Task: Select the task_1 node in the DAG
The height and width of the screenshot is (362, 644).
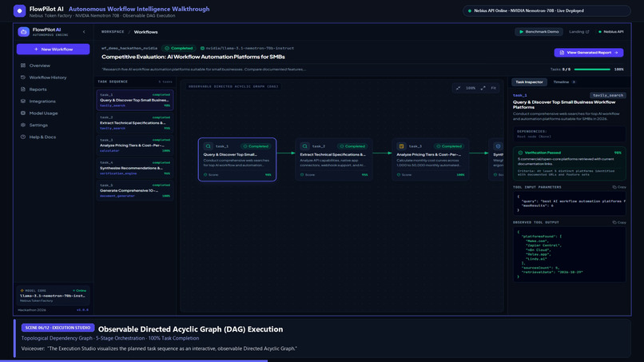Action: (x=237, y=160)
